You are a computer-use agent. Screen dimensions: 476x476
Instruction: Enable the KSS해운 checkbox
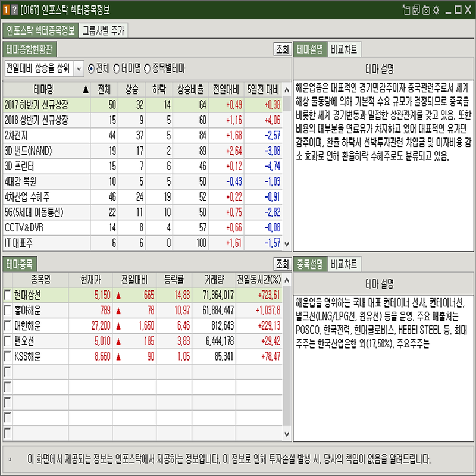pos(8,356)
